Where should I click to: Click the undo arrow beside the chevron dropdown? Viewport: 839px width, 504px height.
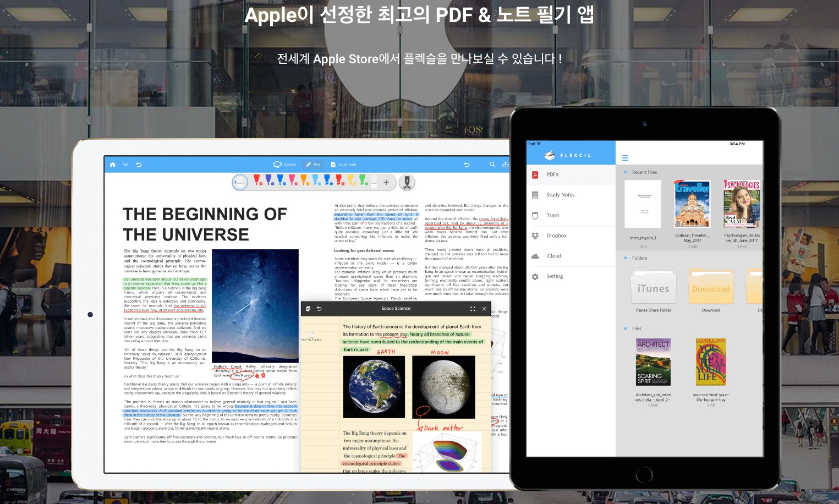[139, 165]
